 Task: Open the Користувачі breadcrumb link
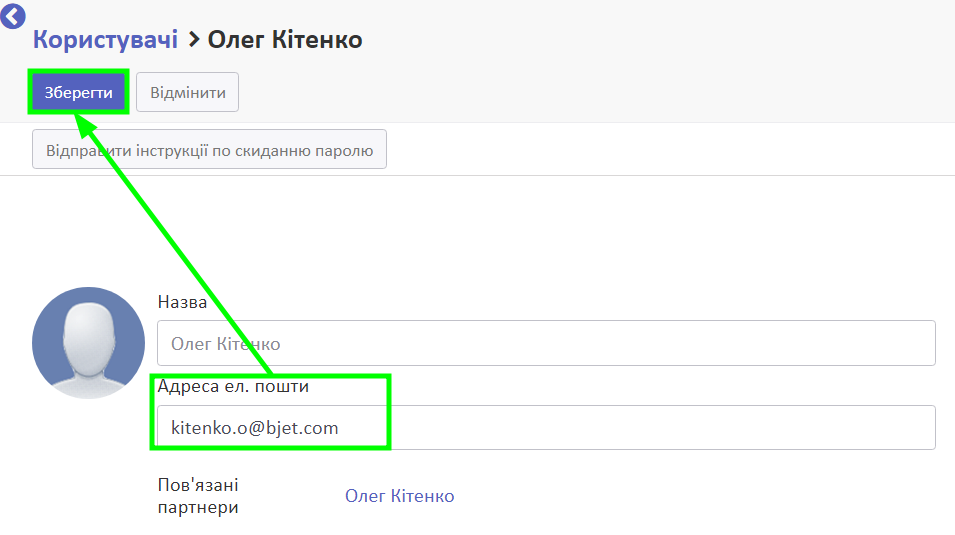[x=105, y=40]
